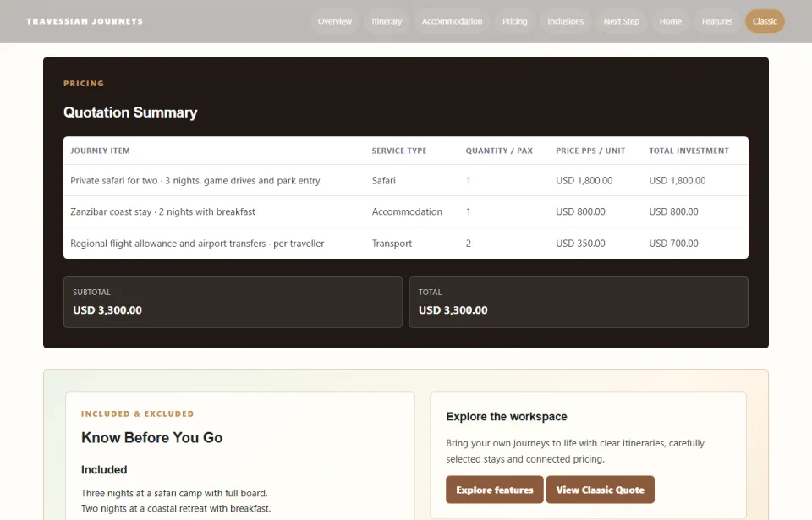Click the Explore features button
The height and width of the screenshot is (520, 812).
pyautogui.click(x=495, y=490)
